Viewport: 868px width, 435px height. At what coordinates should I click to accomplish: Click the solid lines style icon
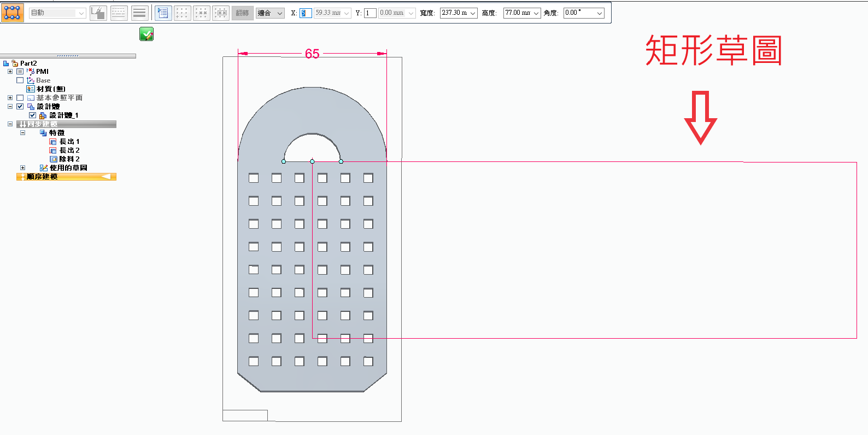(140, 13)
